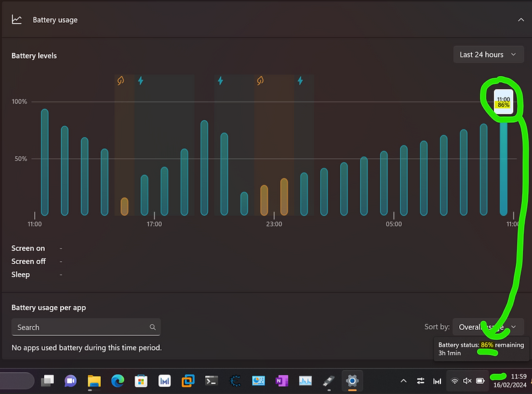532x394 pixels.
Task: Click the second orange battery saver leaf icon
Action: tap(260, 81)
